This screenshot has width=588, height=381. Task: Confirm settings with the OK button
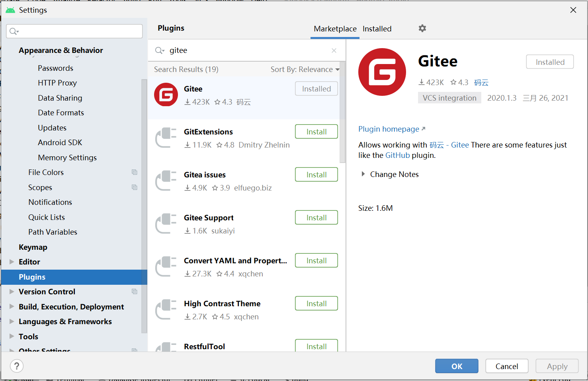click(457, 366)
